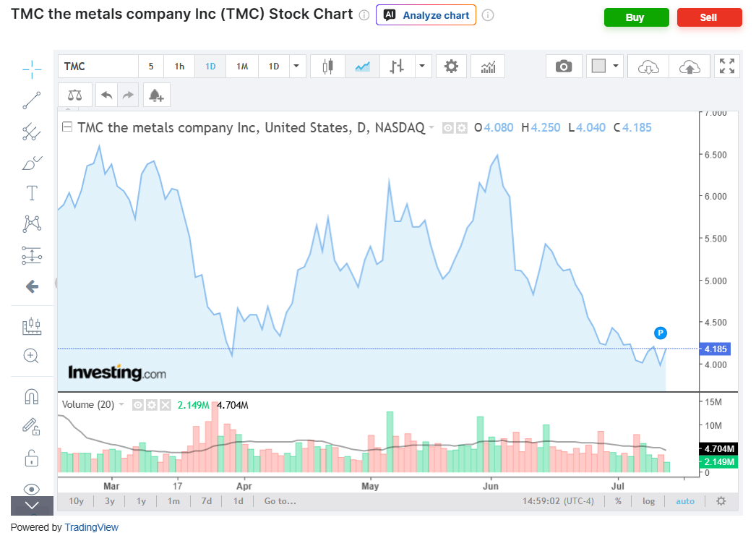Select the trend line drawing tool

[31, 101]
